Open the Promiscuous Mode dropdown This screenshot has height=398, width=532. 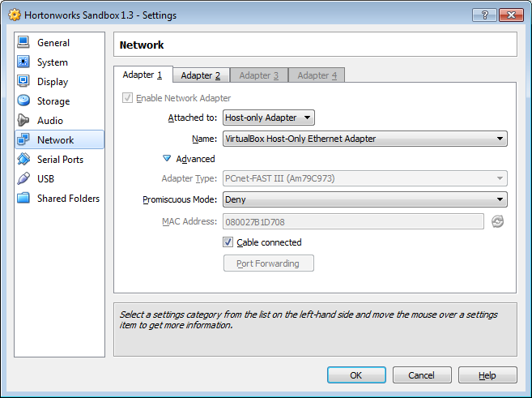365,199
